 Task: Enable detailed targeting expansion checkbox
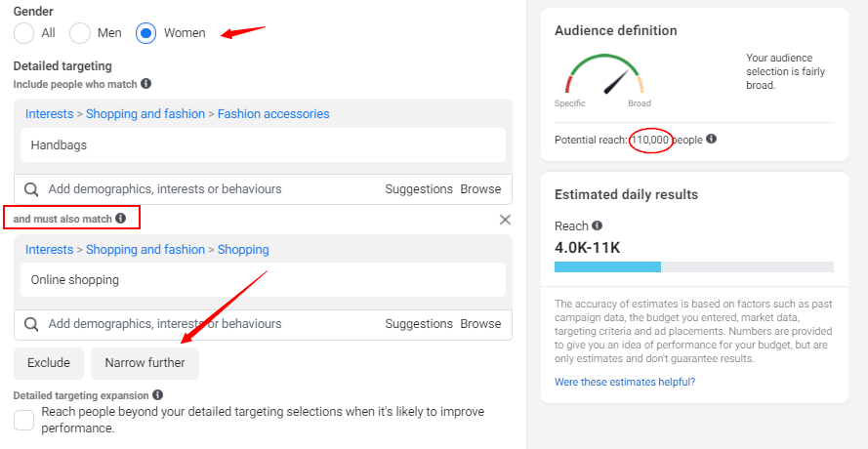(x=24, y=420)
